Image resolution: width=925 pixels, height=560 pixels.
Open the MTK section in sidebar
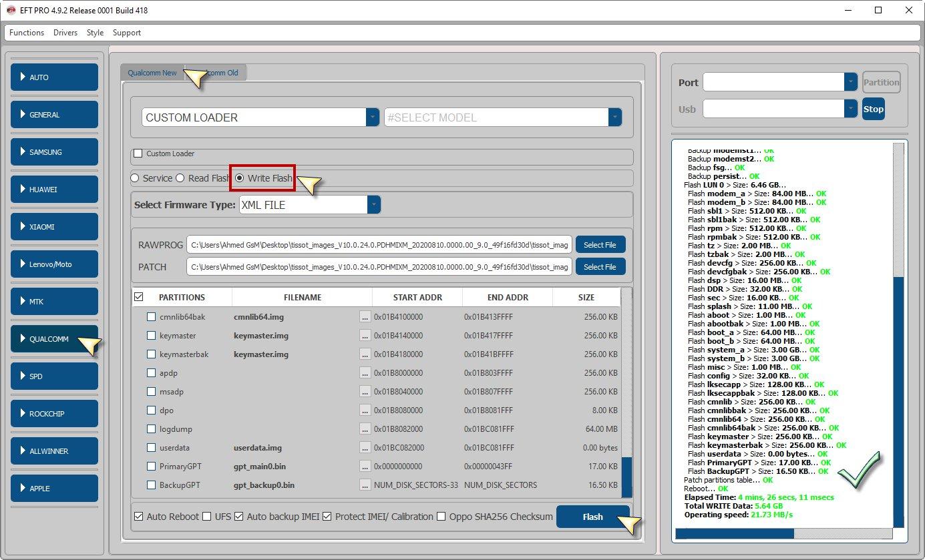54,302
